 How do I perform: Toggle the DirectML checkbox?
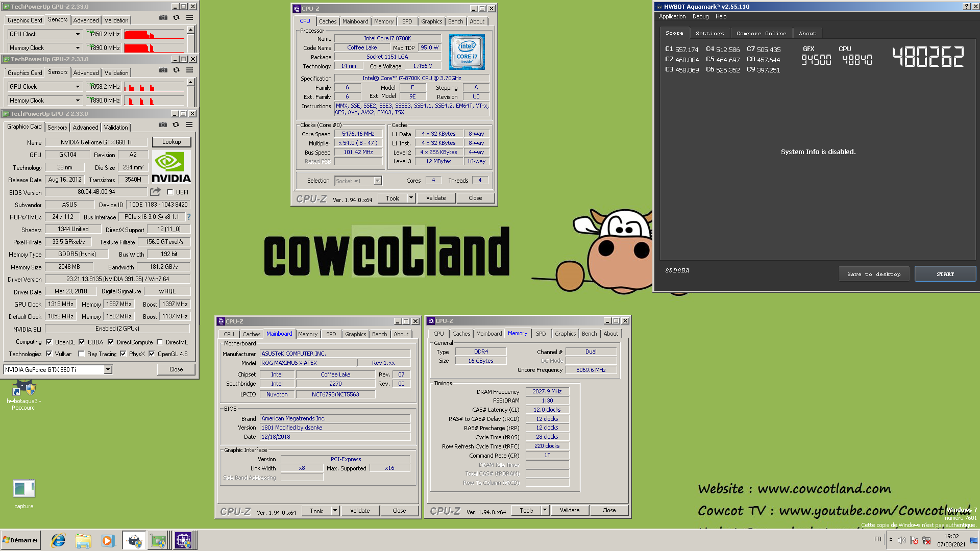160,342
